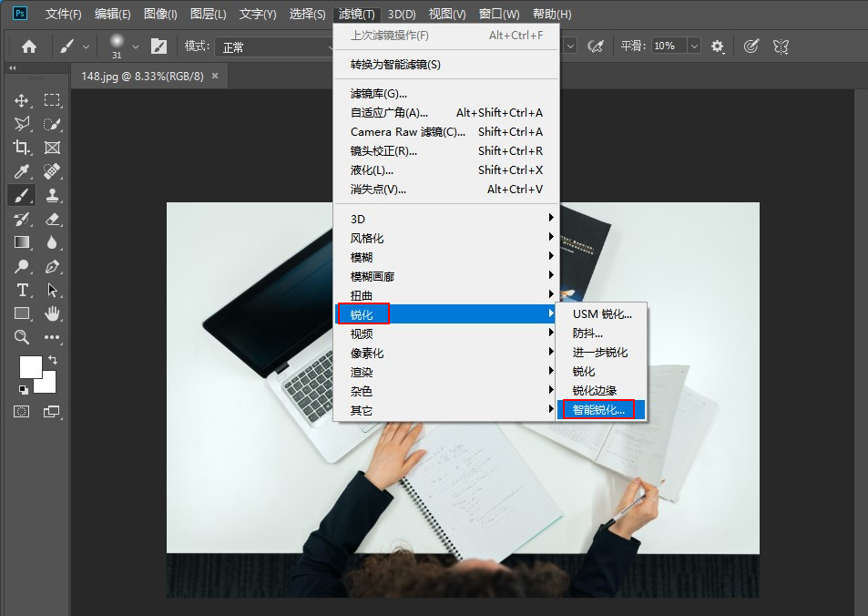Image resolution: width=868 pixels, height=616 pixels.
Task: Select the Clone Stamp tool
Action: click(x=53, y=195)
